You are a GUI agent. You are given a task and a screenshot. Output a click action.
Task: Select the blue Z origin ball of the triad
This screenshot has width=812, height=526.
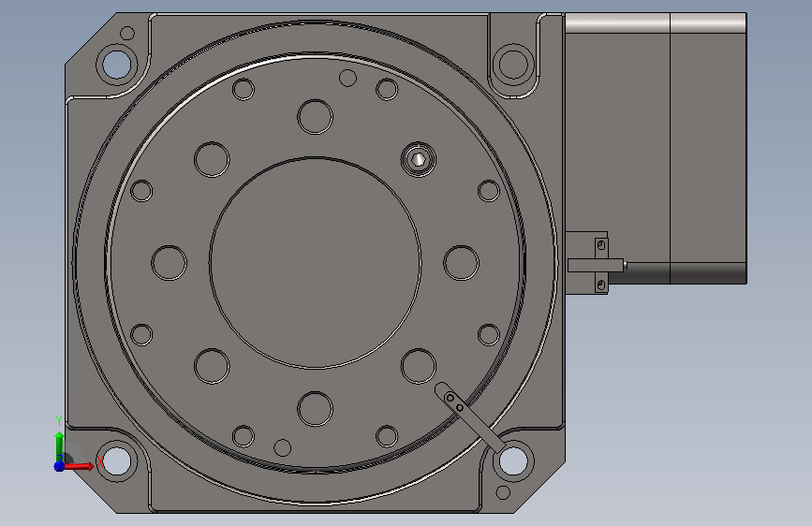click(x=59, y=466)
